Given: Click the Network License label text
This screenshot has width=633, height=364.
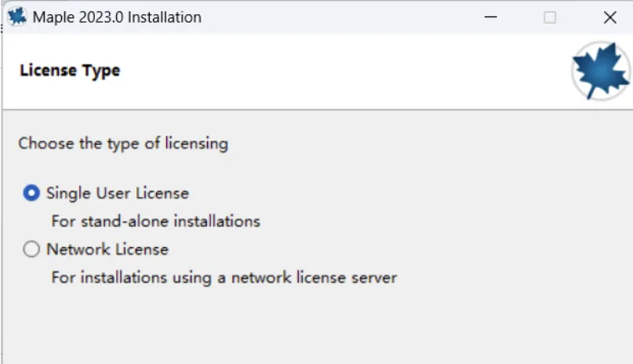Looking at the screenshot, I should pos(107,249).
